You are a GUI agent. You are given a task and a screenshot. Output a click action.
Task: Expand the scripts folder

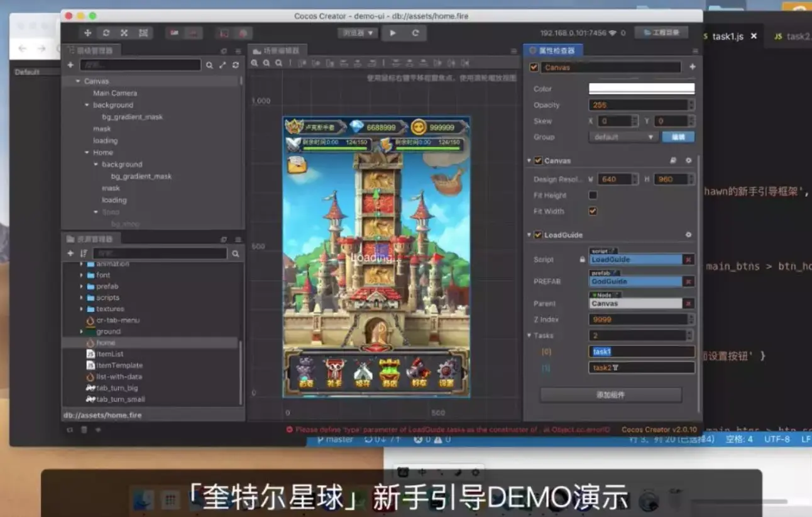pos(82,297)
